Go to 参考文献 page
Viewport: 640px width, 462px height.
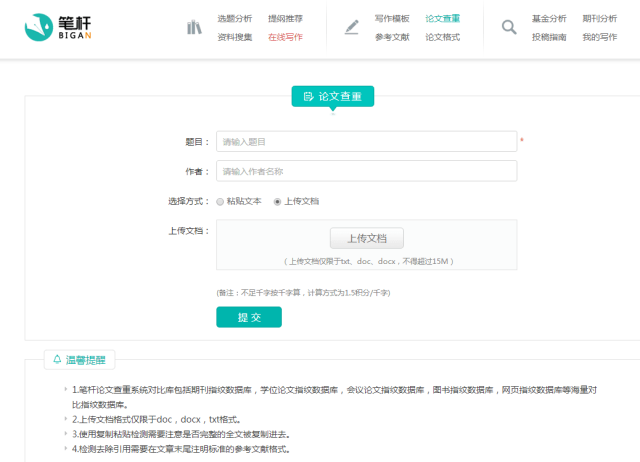pyautogui.click(x=392, y=37)
